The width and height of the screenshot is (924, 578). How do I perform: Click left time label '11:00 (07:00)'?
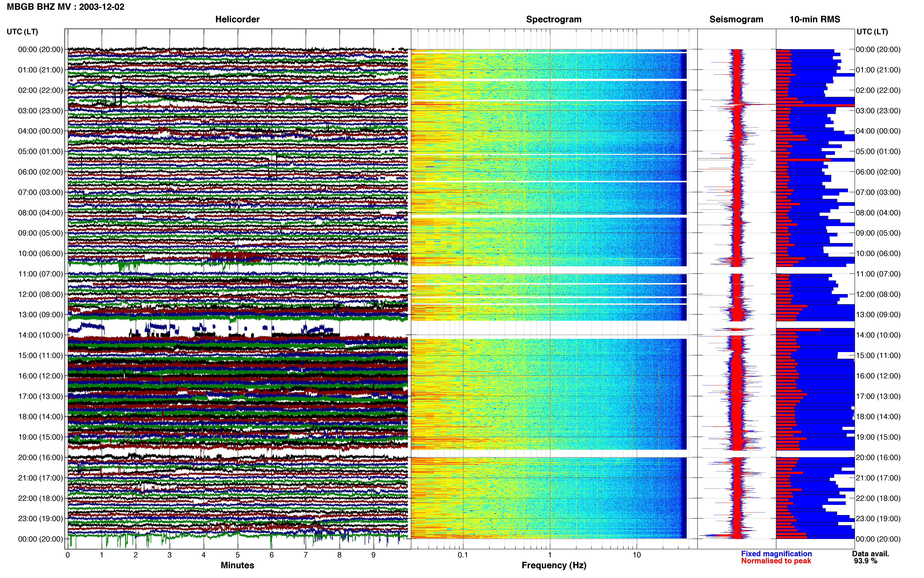41,274
